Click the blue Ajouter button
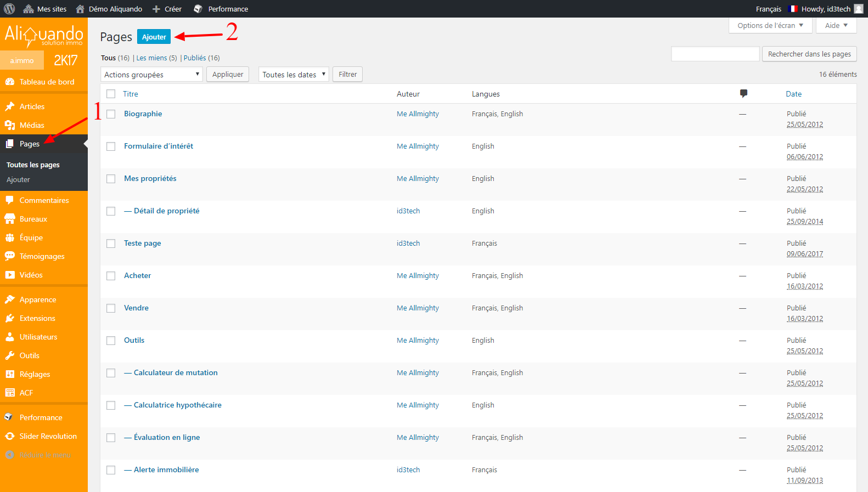 [154, 37]
